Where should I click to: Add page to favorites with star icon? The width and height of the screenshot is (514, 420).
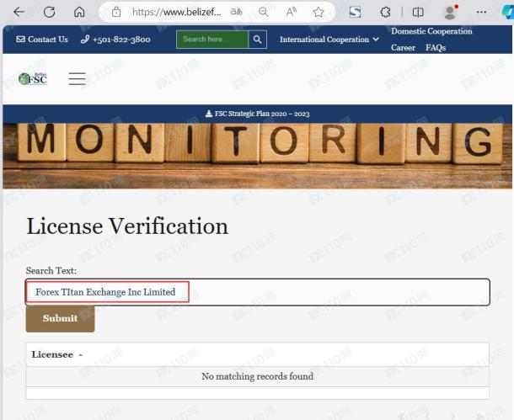(x=319, y=12)
